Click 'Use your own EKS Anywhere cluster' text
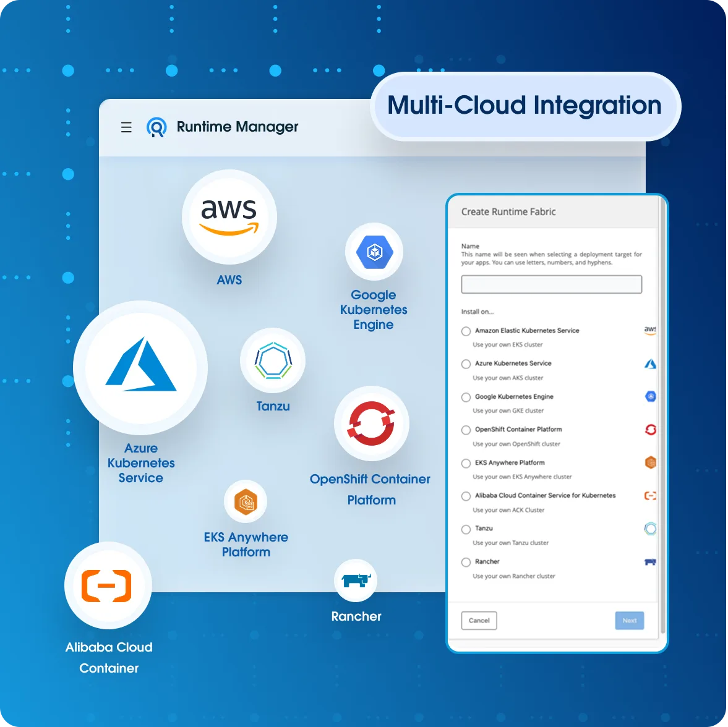The height and width of the screenshot is (727, 728). (522, 477)
